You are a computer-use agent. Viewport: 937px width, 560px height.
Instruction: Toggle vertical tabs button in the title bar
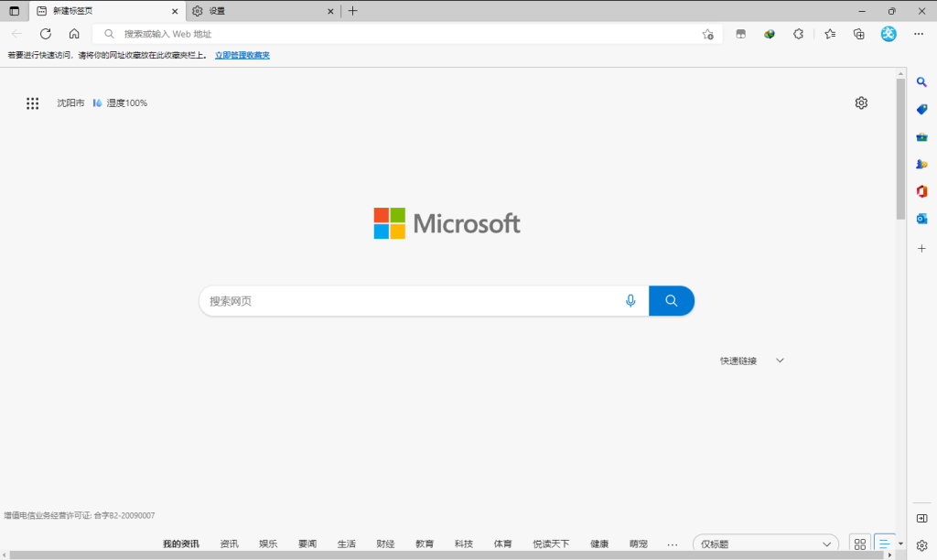click(14, 11)
